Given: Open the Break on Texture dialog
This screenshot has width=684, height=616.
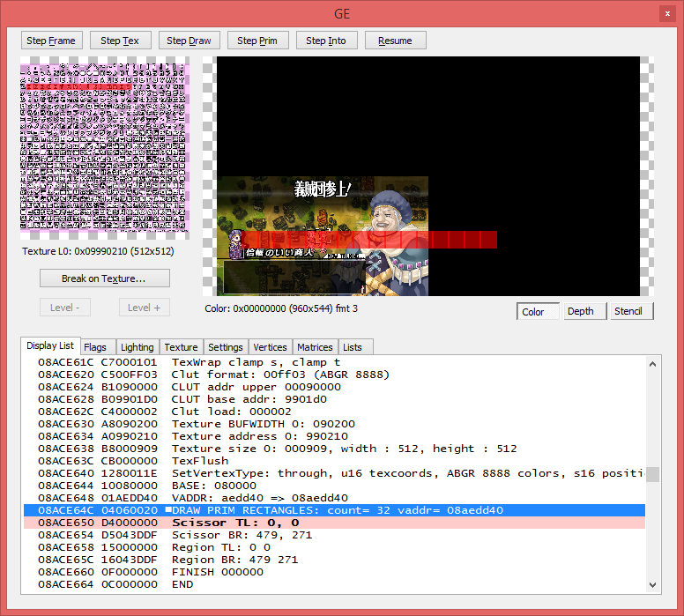Looking at the screenshot, I should pos(104,278).
